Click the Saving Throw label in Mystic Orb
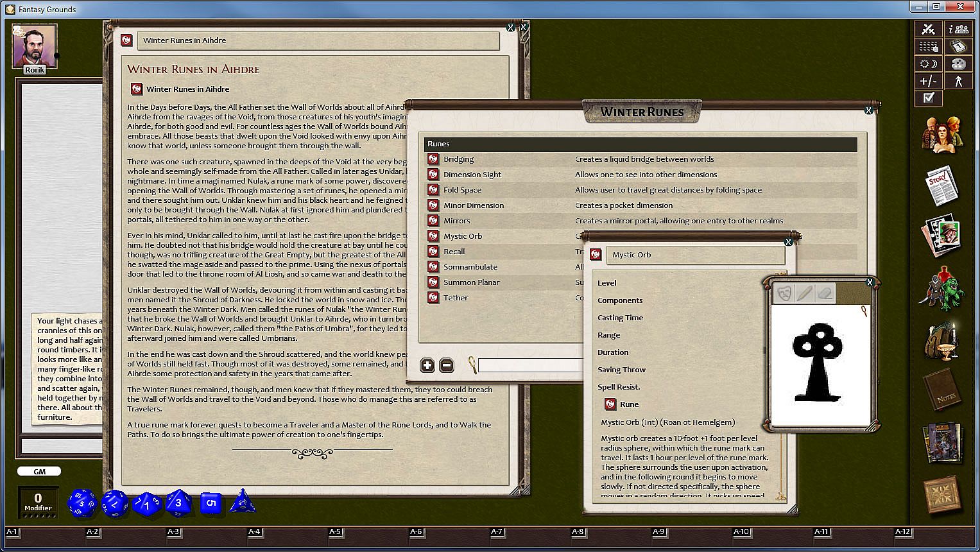The image size is (980, 552). [x=621, y=370]
